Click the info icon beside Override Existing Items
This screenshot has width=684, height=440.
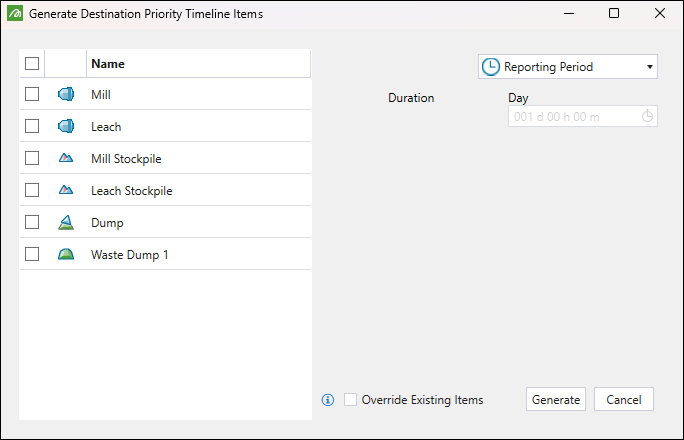pos(327,400)
